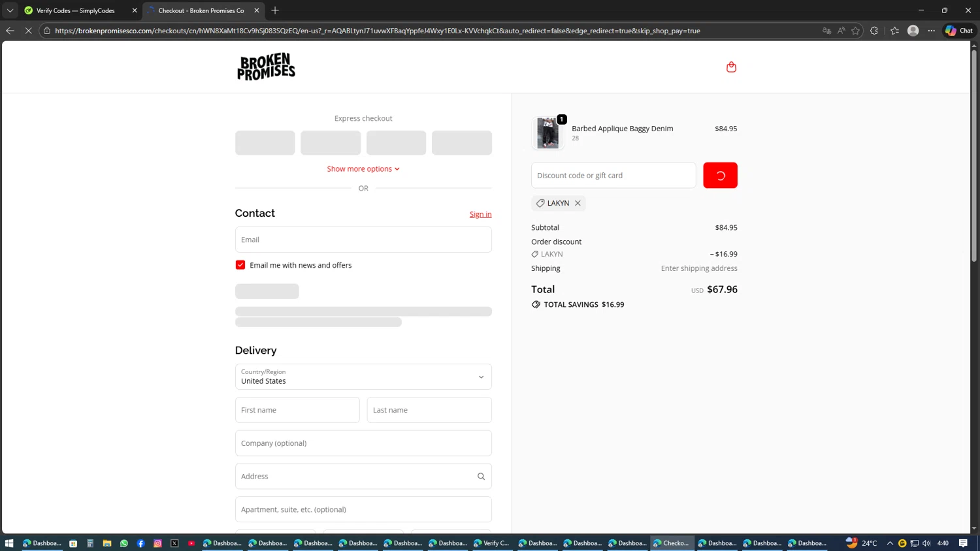Click the Sign in link

(x=480, y=214)
